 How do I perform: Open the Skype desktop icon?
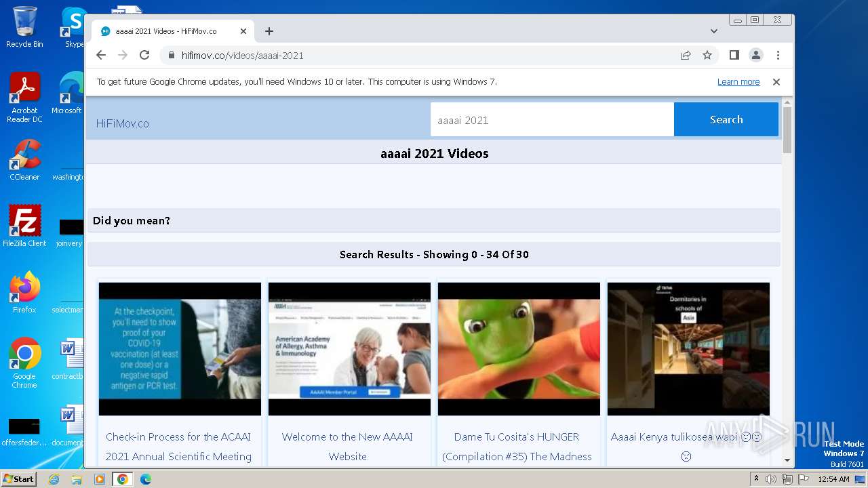(x=74, y=27)
